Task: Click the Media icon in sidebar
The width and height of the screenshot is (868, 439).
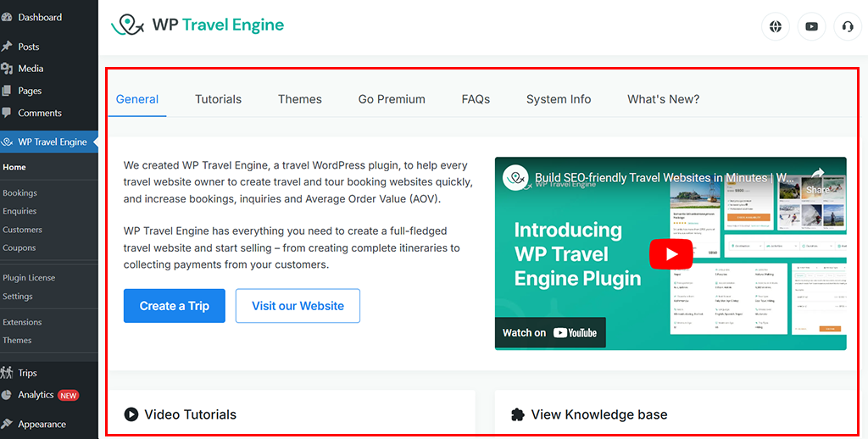Action: coord(7,69)
